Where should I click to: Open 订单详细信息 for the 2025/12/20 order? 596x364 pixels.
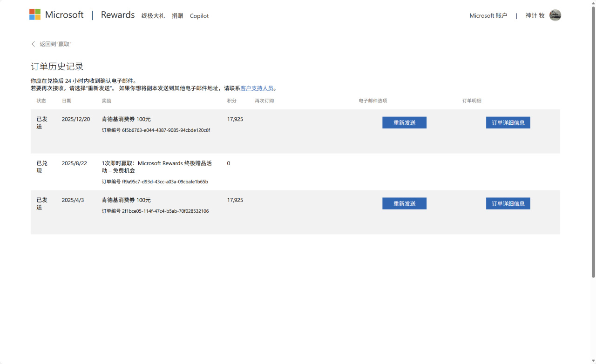508,122
